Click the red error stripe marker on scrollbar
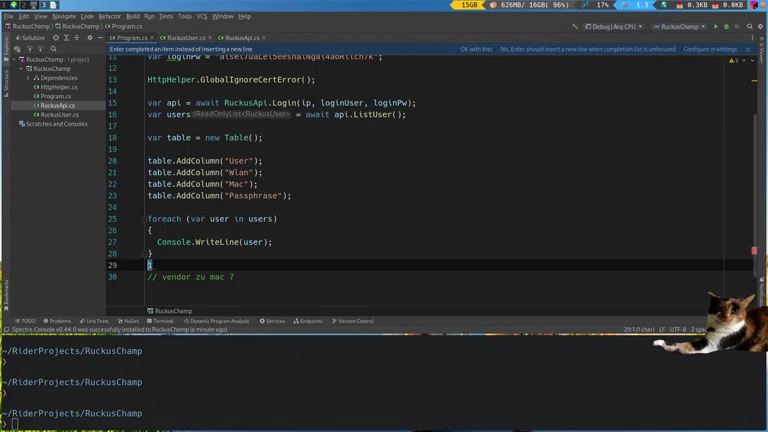Viewport: 768px width, 432px height. [754, 250]
